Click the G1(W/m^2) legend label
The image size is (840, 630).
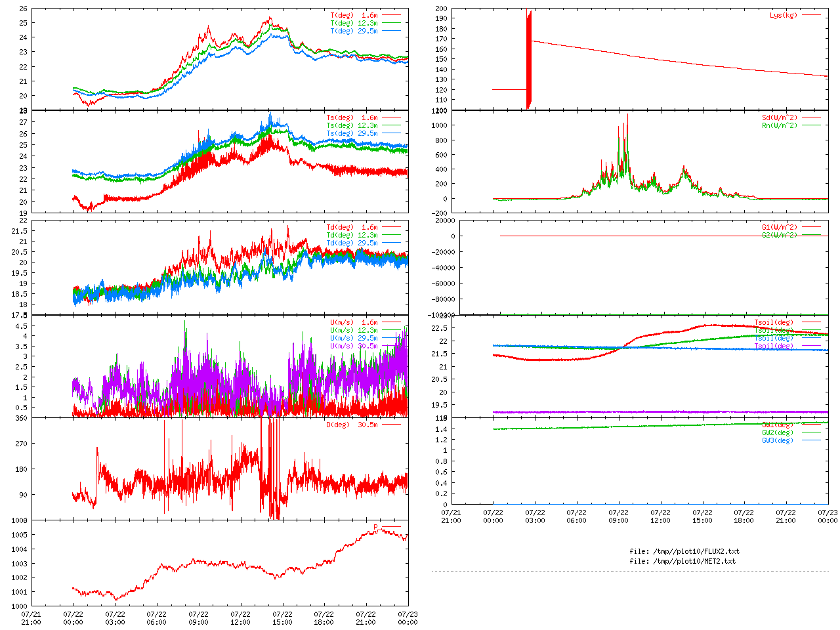[x=779, y=227]
